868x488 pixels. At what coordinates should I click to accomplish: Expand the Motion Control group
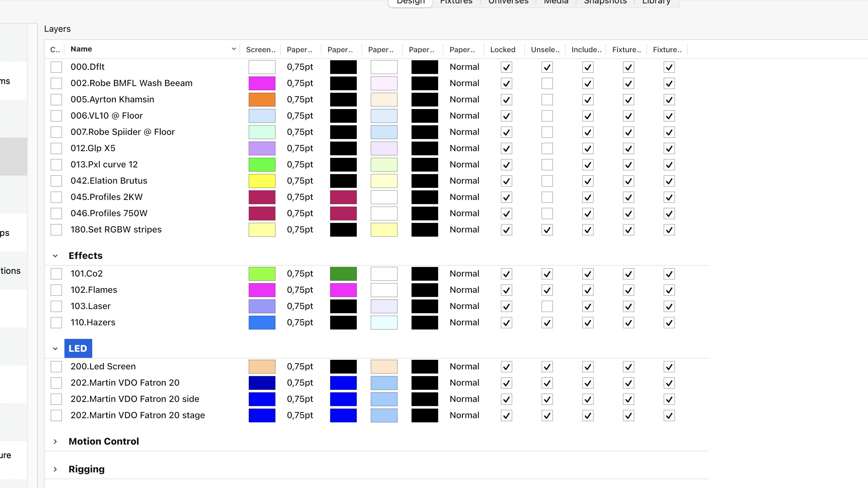(55, 442)
